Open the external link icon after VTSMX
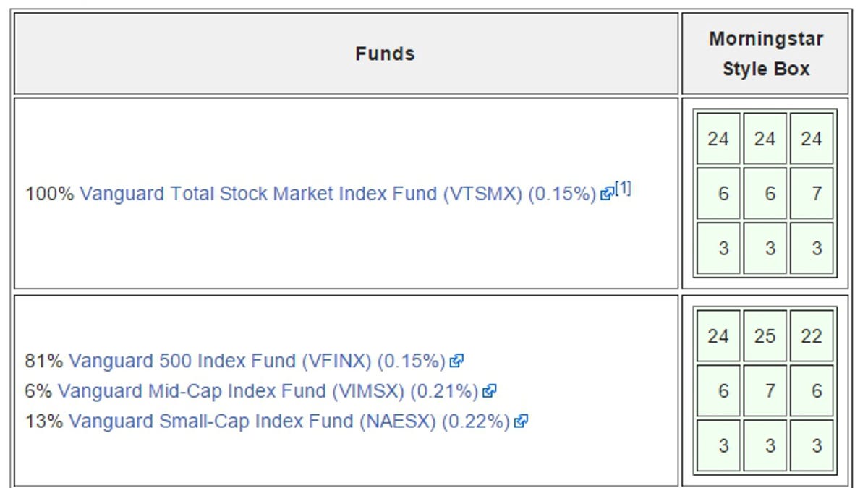The width and height of the screenshot is (868, 488). 607,194
